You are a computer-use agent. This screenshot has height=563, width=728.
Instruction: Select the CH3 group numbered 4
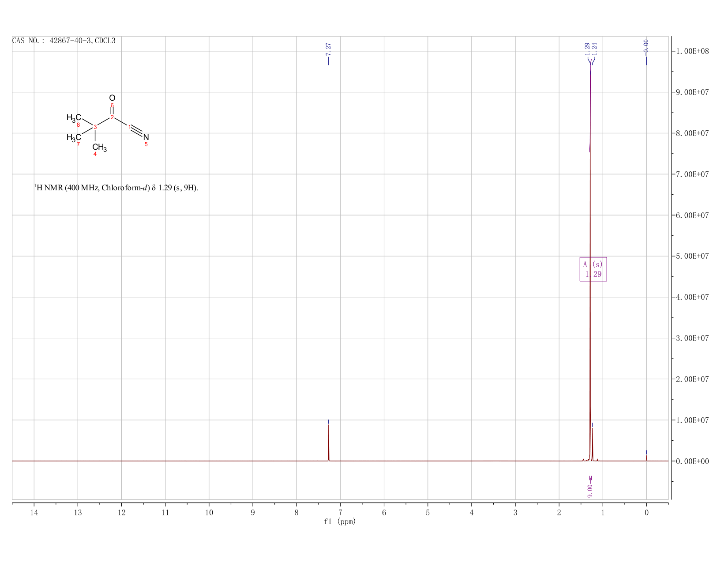[99, 147]
